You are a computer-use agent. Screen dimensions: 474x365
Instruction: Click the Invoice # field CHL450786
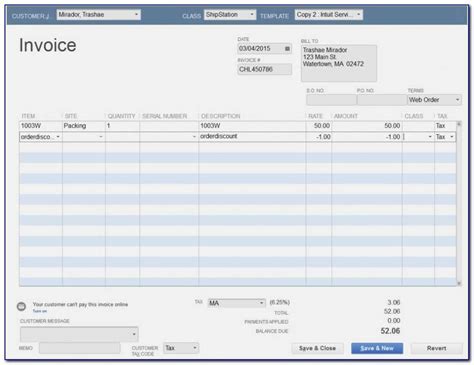pyautogui.click(x=264, y=69)
